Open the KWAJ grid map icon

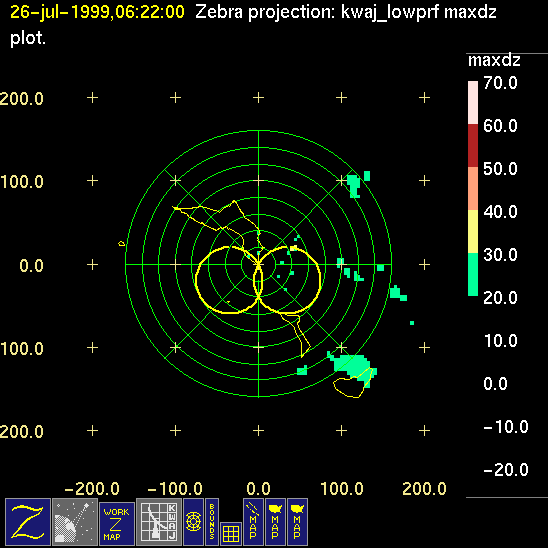[158, 522]
